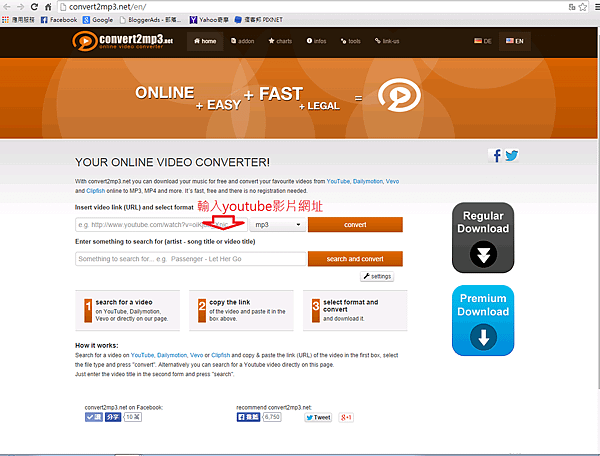The image size is (600, 456).
Task: Open the BloggerAds bookmark
Action: point(150,20)
